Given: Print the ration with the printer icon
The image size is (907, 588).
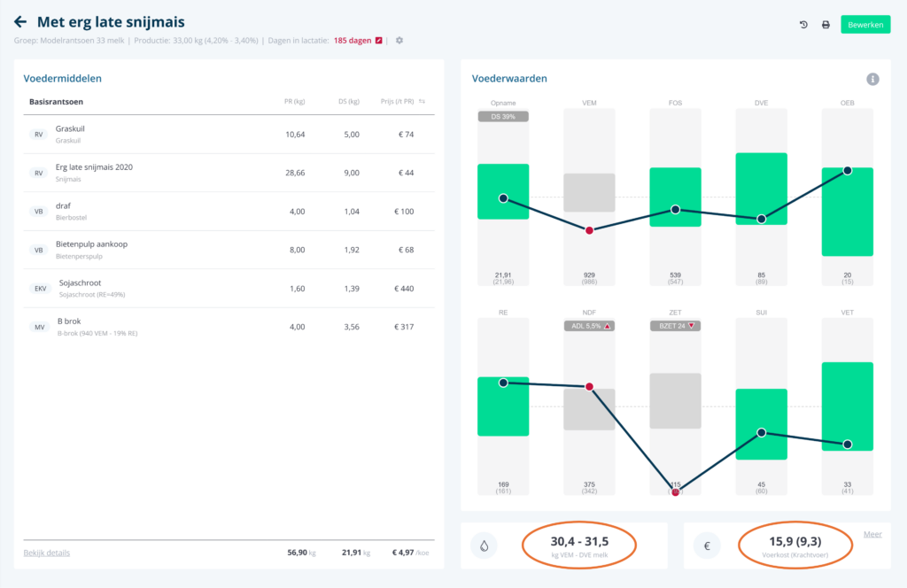Looking at the screenshot, I should [x=826, y=25].
